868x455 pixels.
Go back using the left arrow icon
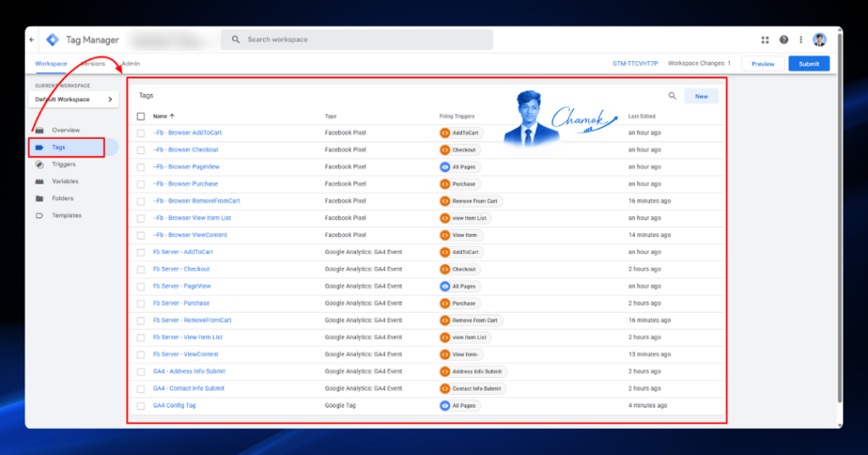click(x=32, y=40)
